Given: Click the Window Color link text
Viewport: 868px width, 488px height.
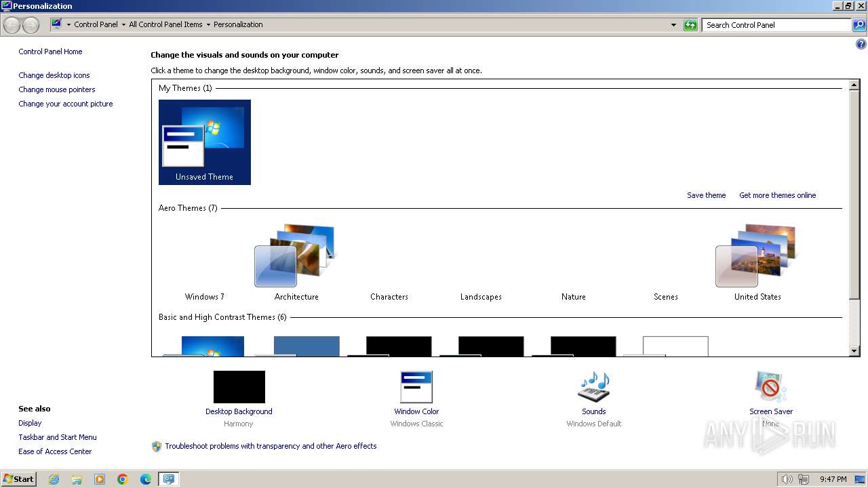Looking at the screenshot, I should click(x=416, y=411).
